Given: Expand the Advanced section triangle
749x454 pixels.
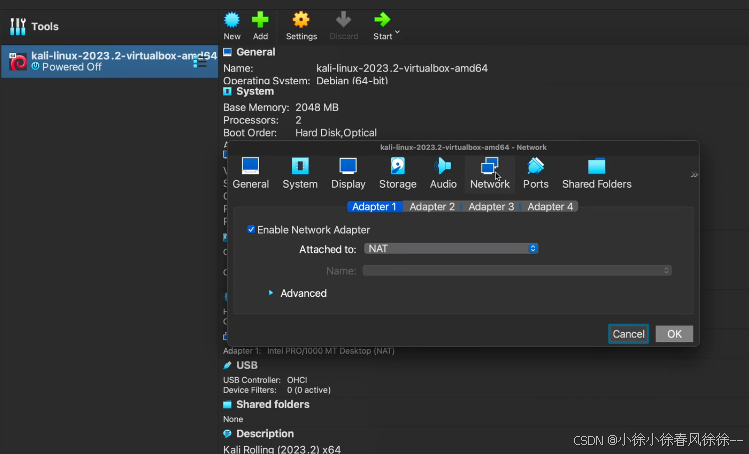Looking at the screenshot, I should point(271,292).
